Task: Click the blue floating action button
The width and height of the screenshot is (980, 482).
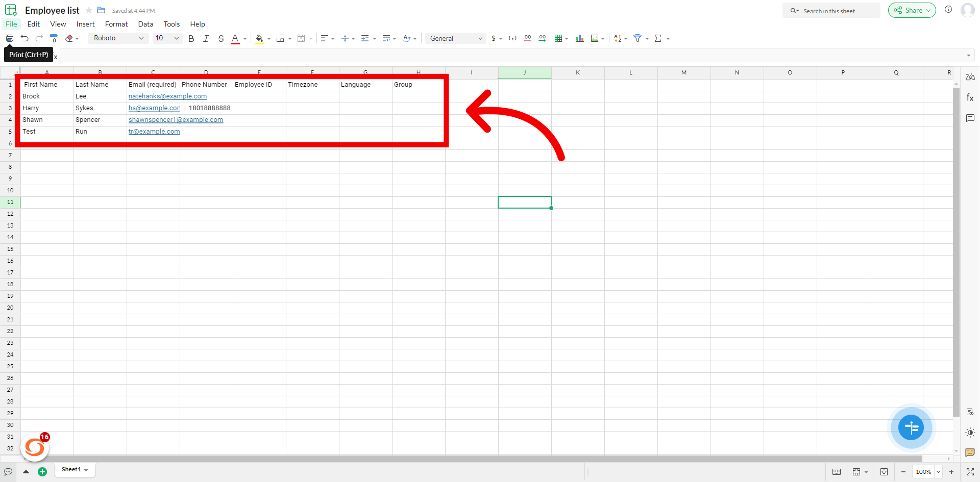Action: [911, 427]
